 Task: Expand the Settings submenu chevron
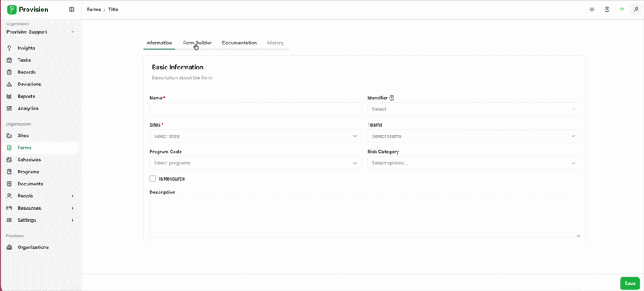click(72, 220)
